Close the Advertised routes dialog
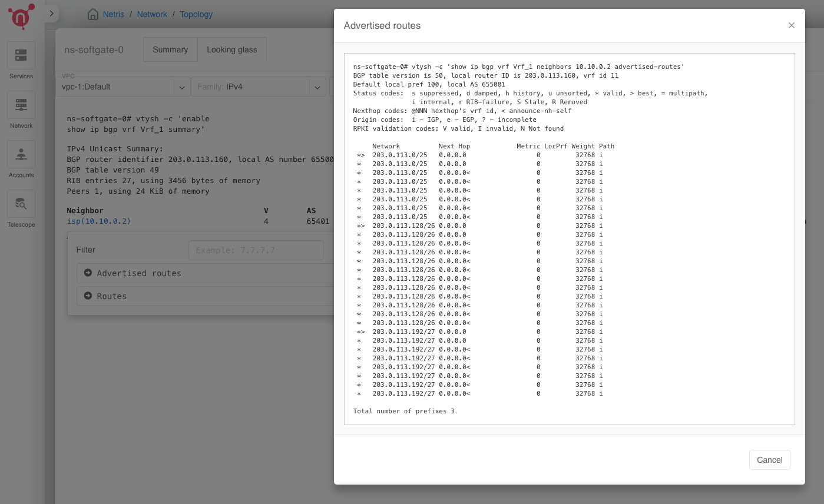Image resolution: width=824 pixels, height=504 pixels. point(791,25)
